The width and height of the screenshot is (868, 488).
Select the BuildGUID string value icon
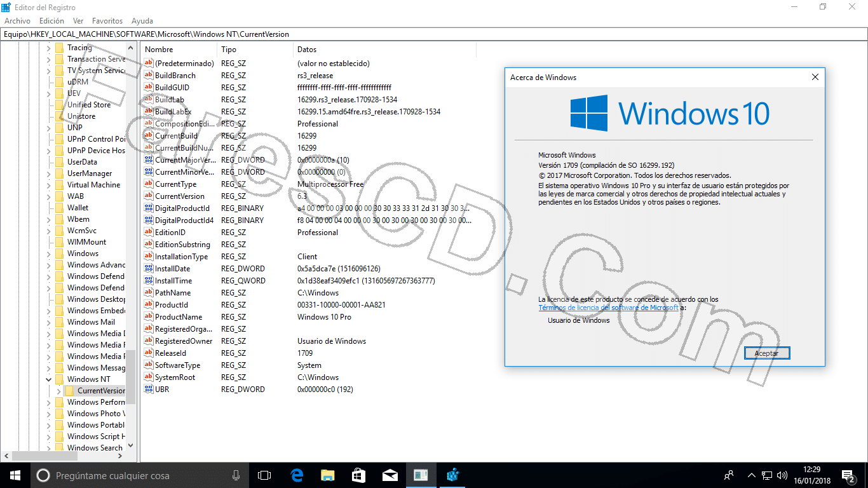(x=149, y=88)
